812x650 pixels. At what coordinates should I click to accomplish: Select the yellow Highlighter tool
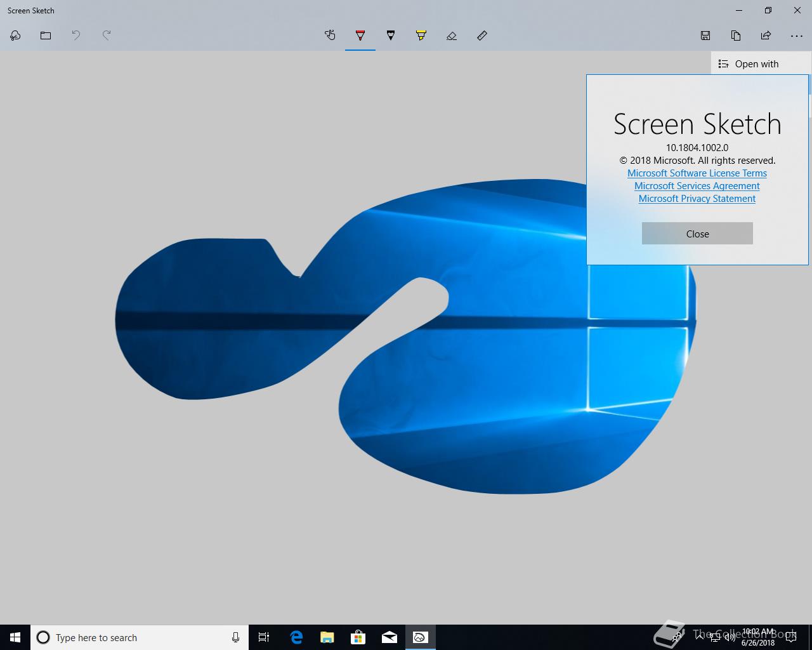coord(421,36)
